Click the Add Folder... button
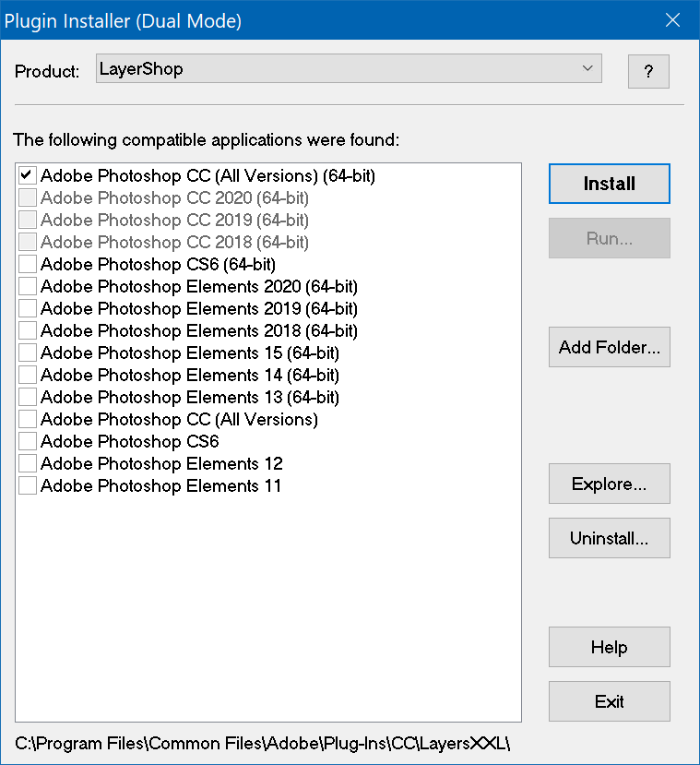 pyautogui.click(x=609, y=348)
